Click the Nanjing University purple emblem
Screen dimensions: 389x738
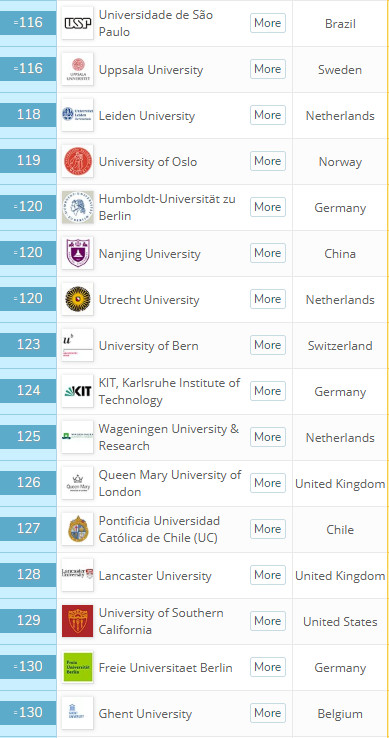pos(78,253)
